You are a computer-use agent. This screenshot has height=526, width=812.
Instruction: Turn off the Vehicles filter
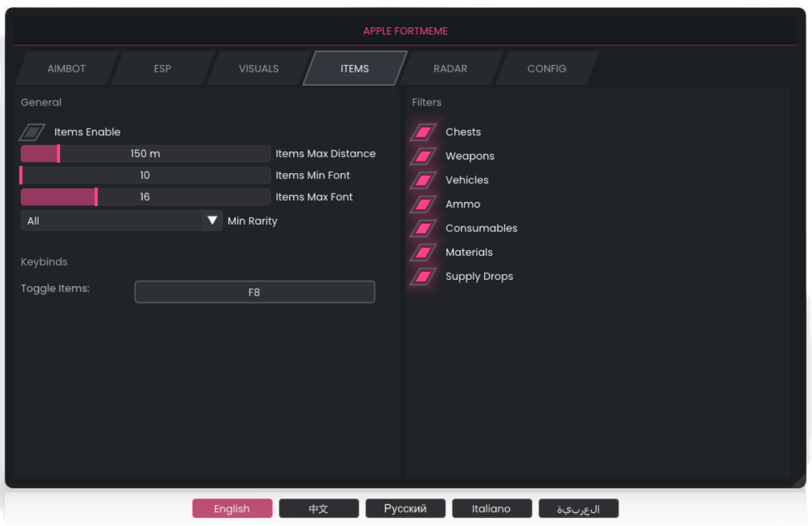tap(423, 181)
